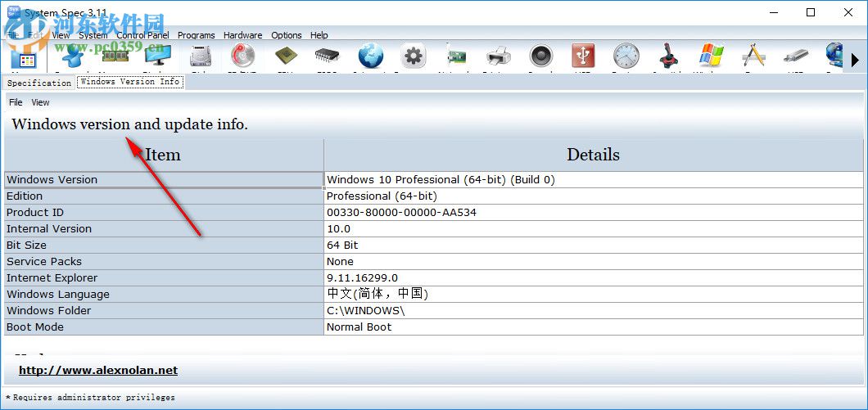Screen dimensions: 868x410
Task: Click the black chip toolbar icon
Action: [x=328, y=56]
